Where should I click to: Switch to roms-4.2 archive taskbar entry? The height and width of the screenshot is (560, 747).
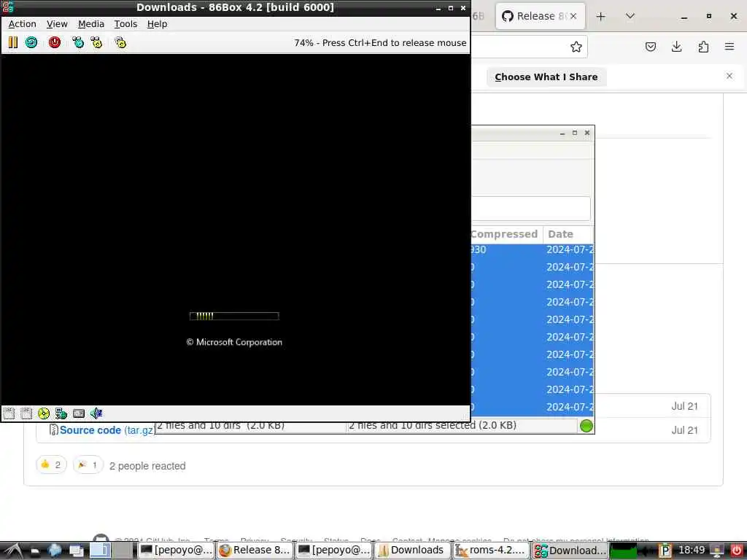(x=491, y=551)
